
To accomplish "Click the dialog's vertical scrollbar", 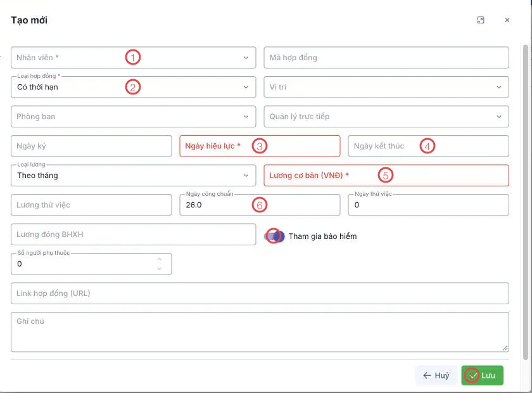I will pos(526,202).
